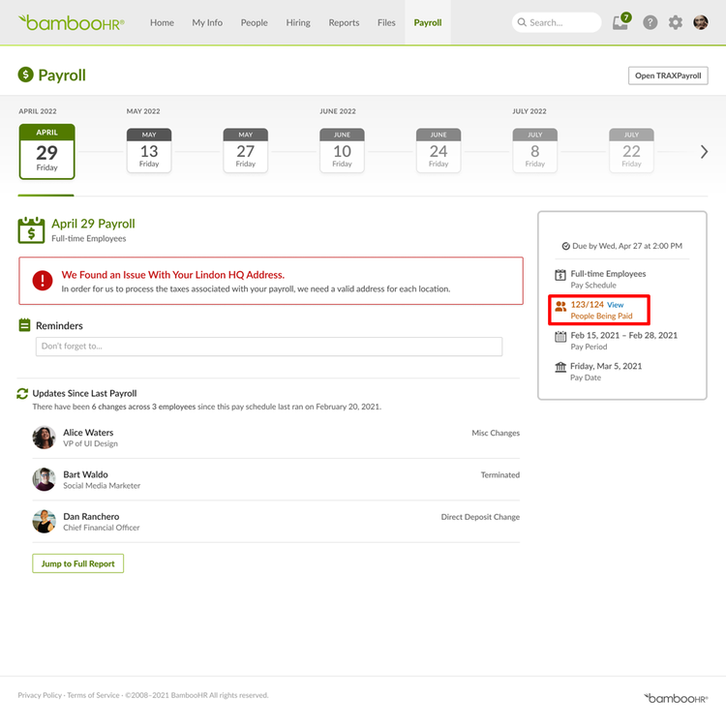Click the Alice Waters name
The image size is (726, 728).
click(88, 432)
